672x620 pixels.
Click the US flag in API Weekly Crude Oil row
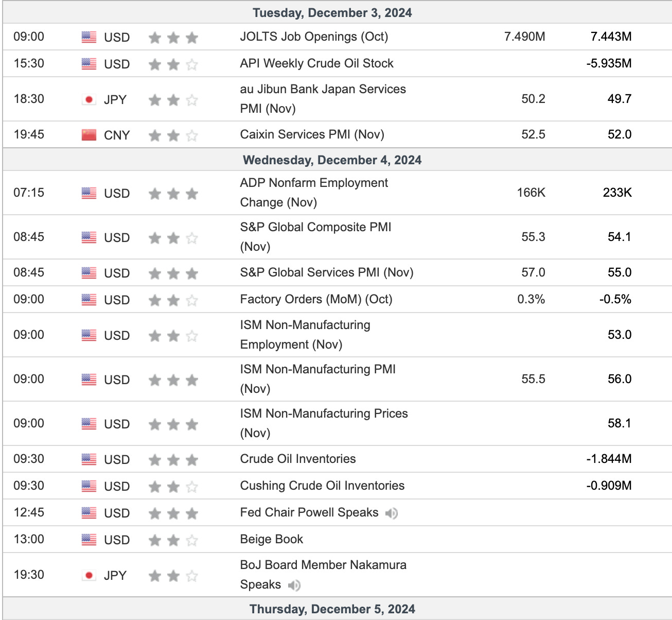pos(89,64)
